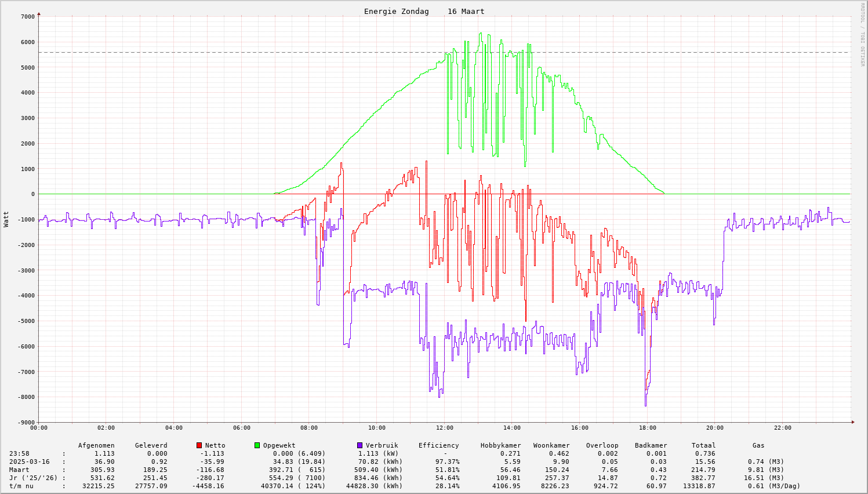Image resolution: width=868 pixels, height=494 pixels.
Task: Click the 'Afgenomen' column header
Action: click(96, 445)
